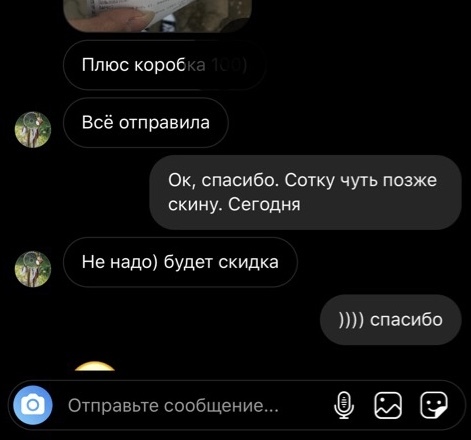Tap the word "Сегодня" in the outgoing message
This screenshot has height=440, width=471.
[264, 205]
